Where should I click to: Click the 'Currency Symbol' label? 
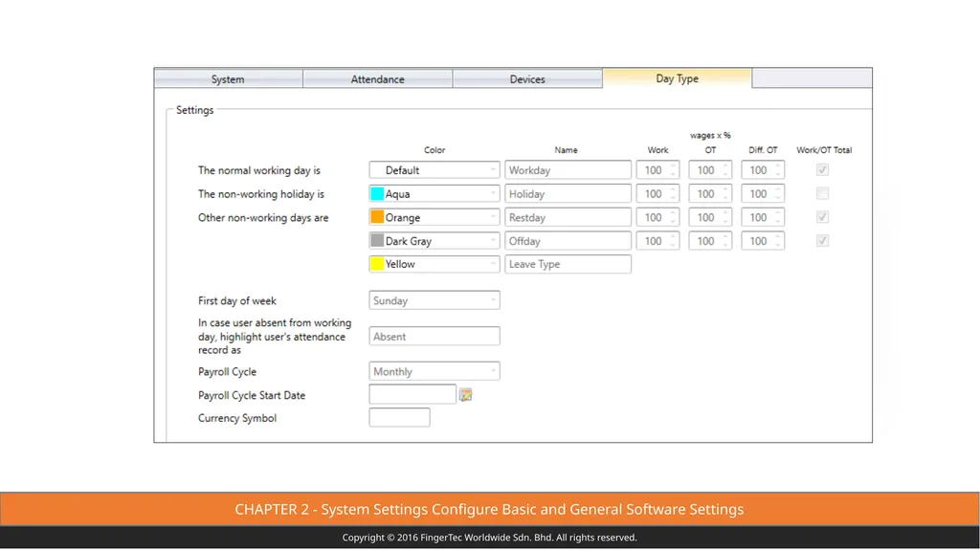[x=237, y=418]
